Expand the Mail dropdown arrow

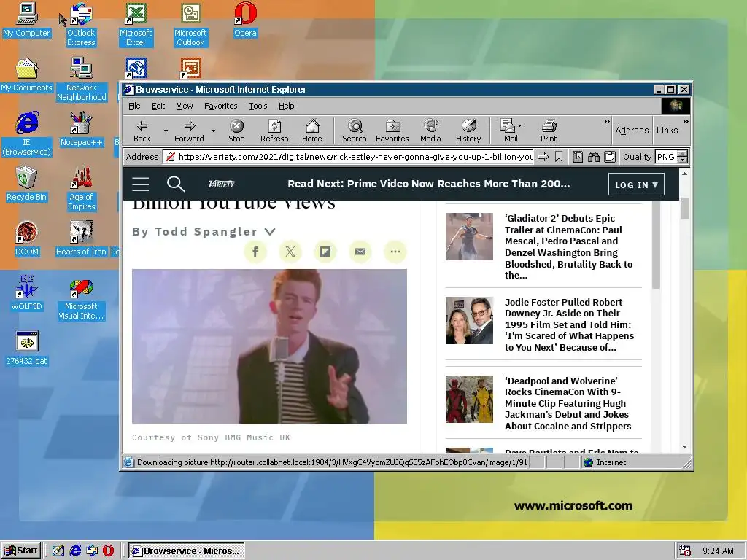[519, 125]
